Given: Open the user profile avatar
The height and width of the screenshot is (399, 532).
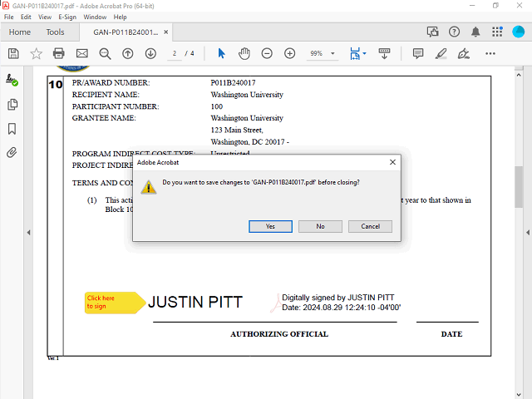Looking at the screenshot, I should [518, 32].
